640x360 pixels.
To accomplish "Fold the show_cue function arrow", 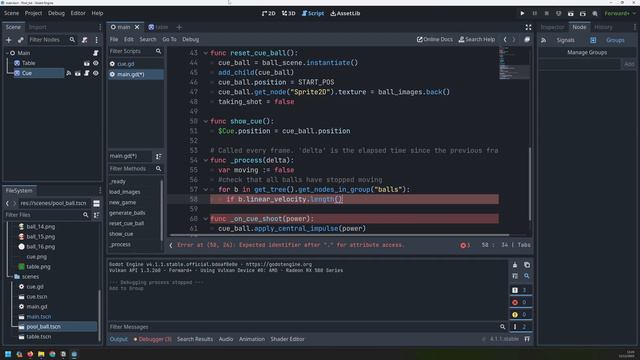I will [x=205, y=121].
